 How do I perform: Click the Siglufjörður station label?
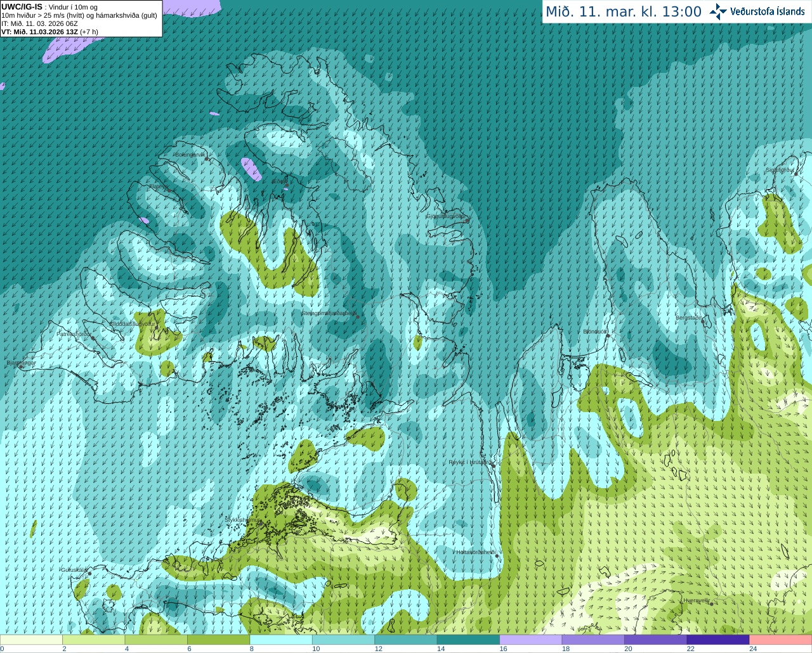click(x=780, y=170)
